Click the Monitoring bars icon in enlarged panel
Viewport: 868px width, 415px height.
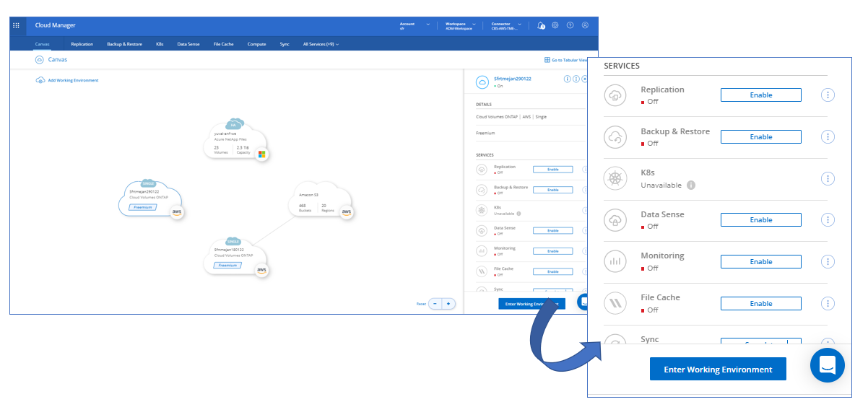click(x=615, y=261)
